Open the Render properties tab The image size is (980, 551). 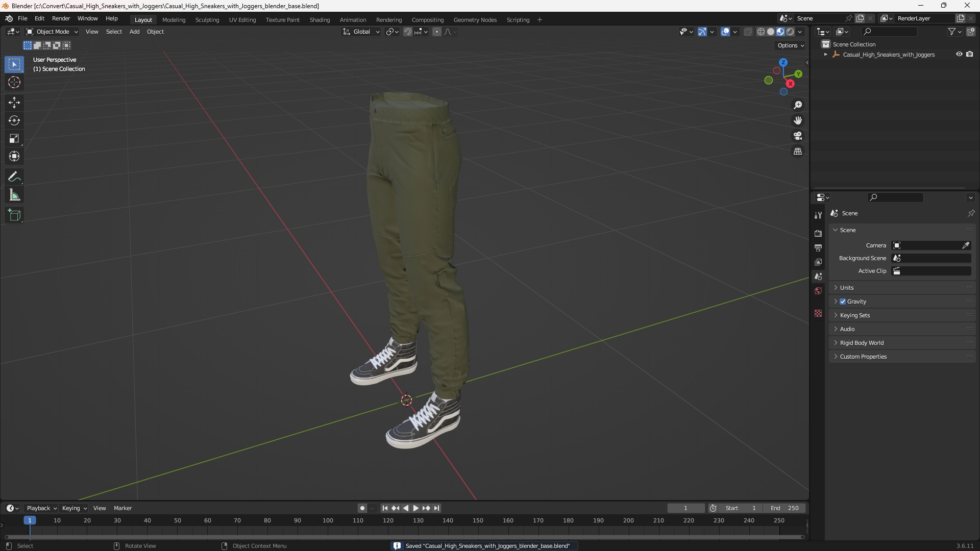[818, 233]
